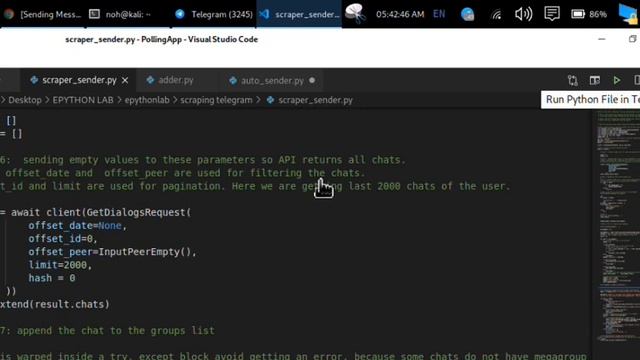This screenshot has height=360, width=640.
Task: Restore the Visual Studio Code window size
Action: click(x=633, y=39)
